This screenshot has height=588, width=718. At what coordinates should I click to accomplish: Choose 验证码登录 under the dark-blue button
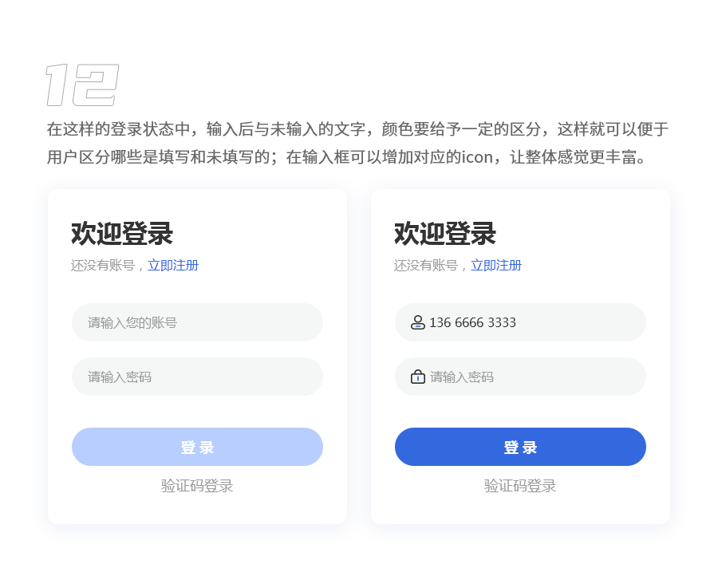point(520,486)
